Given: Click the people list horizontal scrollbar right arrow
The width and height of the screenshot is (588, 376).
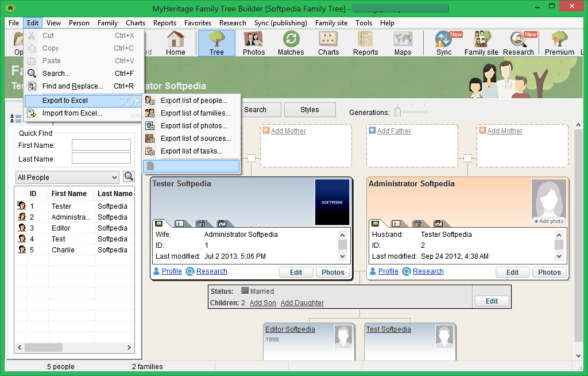Looking at the screenshot, I should pos(129,347).
